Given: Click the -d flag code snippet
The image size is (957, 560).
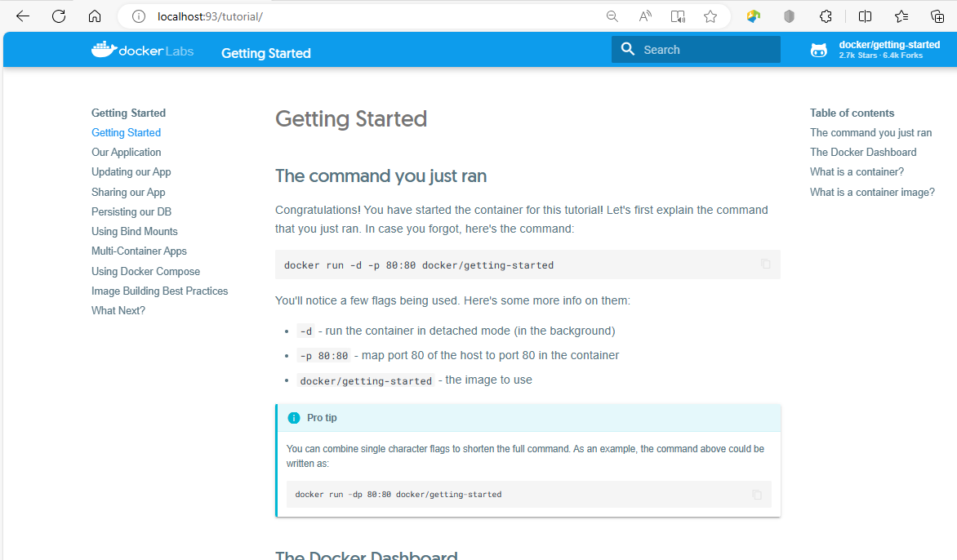Looking at the screenshot, I should point(305,331).
